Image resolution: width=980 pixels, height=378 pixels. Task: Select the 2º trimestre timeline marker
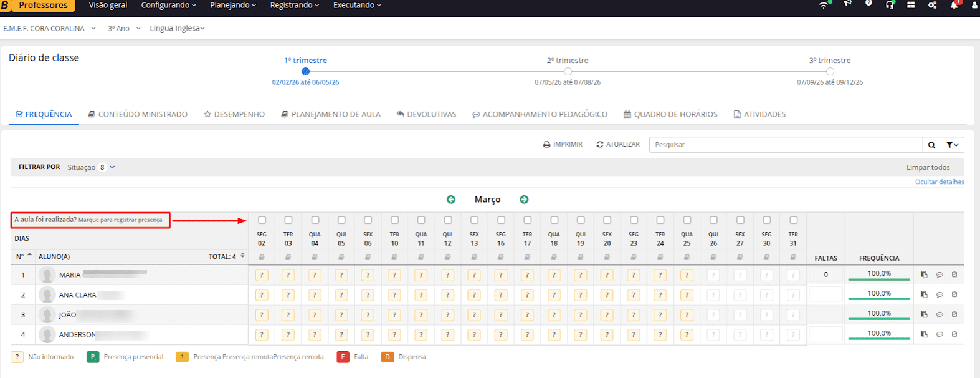pos(568,72)
